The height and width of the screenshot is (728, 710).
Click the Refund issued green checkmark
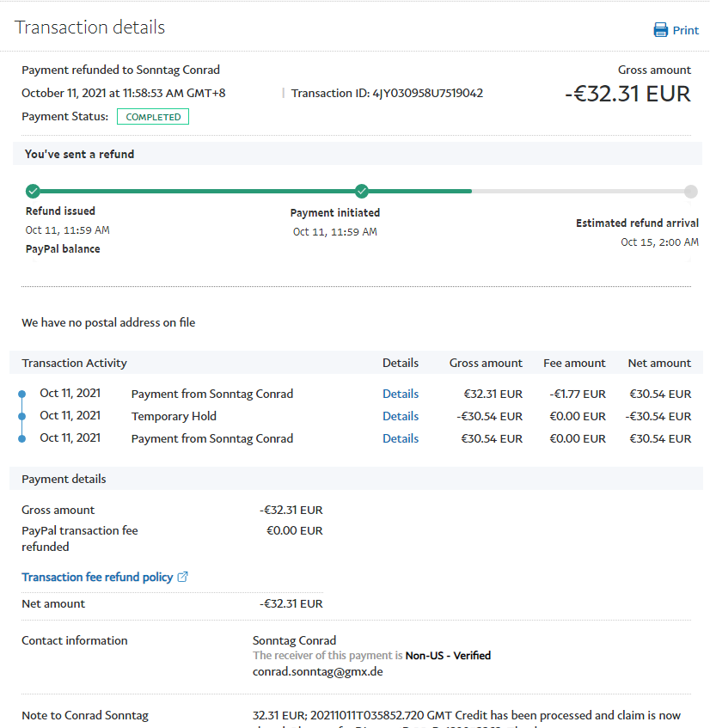click(33, 191)
